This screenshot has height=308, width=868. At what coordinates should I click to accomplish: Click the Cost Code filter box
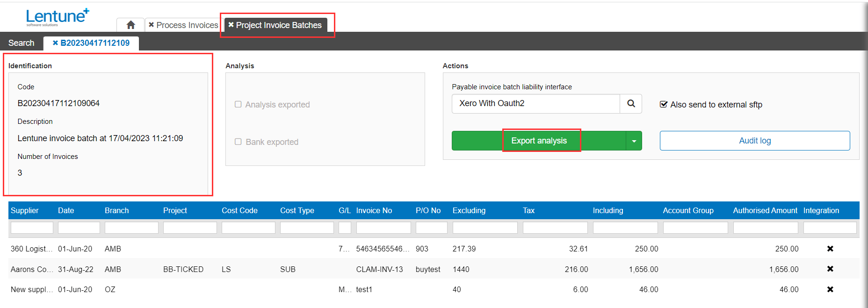click(x=248, y=228)
